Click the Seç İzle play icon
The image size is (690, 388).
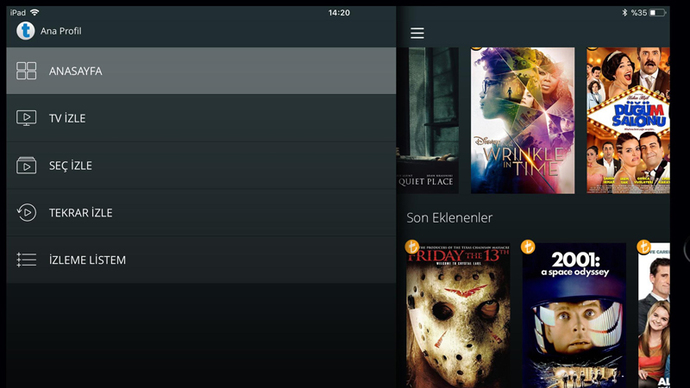(x=26, y=165)
